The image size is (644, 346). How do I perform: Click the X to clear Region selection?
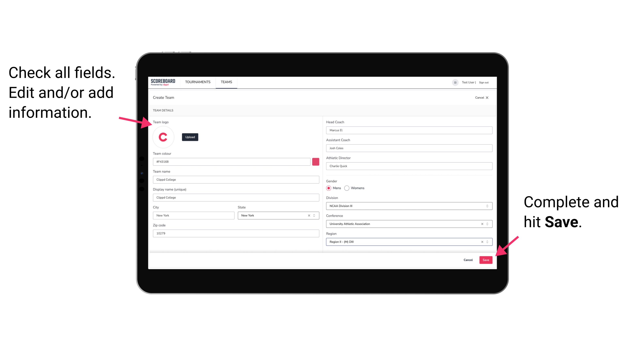481,242
